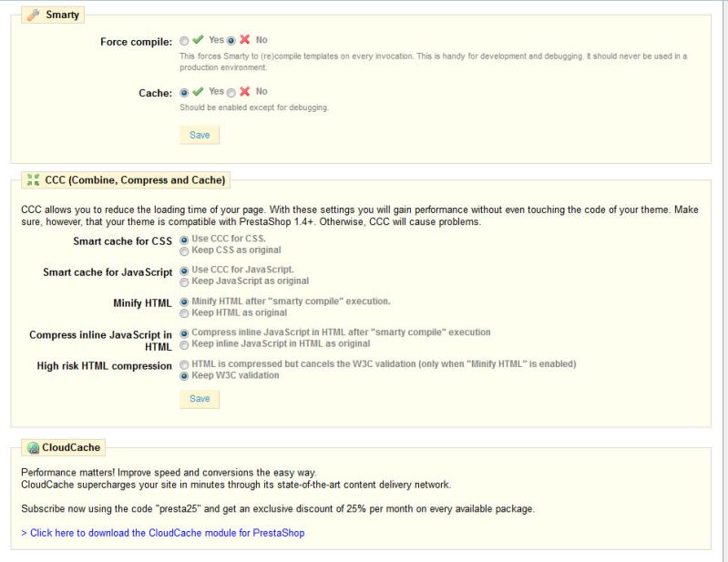
Task: Disable Smarty Cache with No radio
Action: click(231, 93)
